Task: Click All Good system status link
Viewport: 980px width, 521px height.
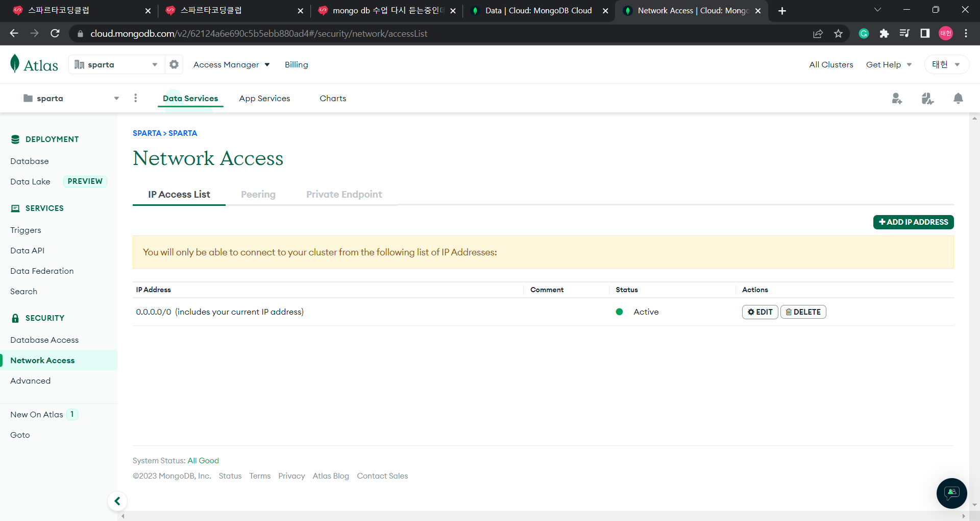Action: [x=203, y=460]
